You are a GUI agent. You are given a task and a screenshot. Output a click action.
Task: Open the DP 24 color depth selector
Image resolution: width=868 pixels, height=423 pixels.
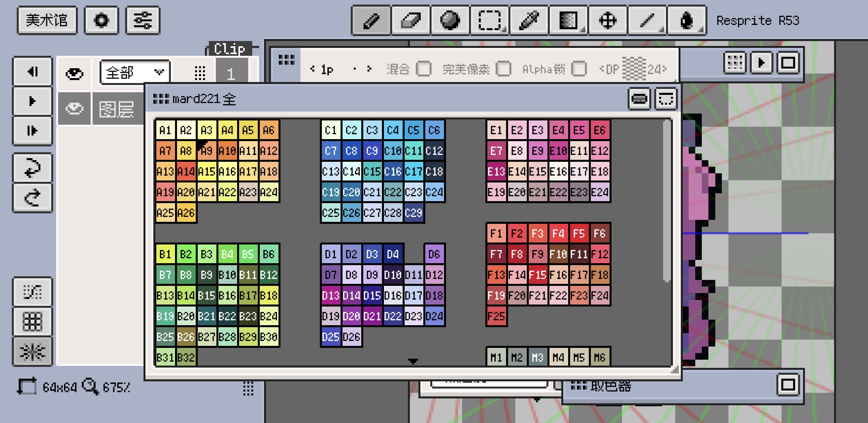tap(635, 69)
